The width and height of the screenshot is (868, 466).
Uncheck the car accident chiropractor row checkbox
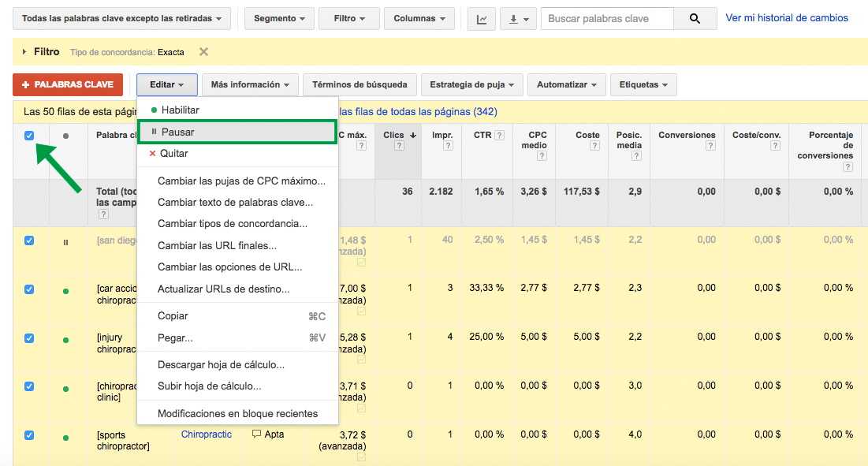pyautogui.click(x=29, y=289)
